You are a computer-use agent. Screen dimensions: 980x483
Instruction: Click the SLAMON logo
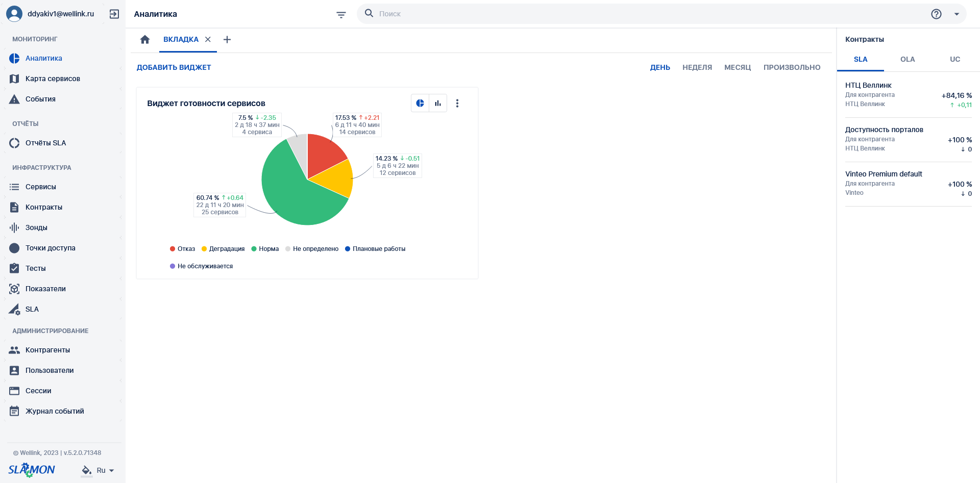click(x=32, y=470)
